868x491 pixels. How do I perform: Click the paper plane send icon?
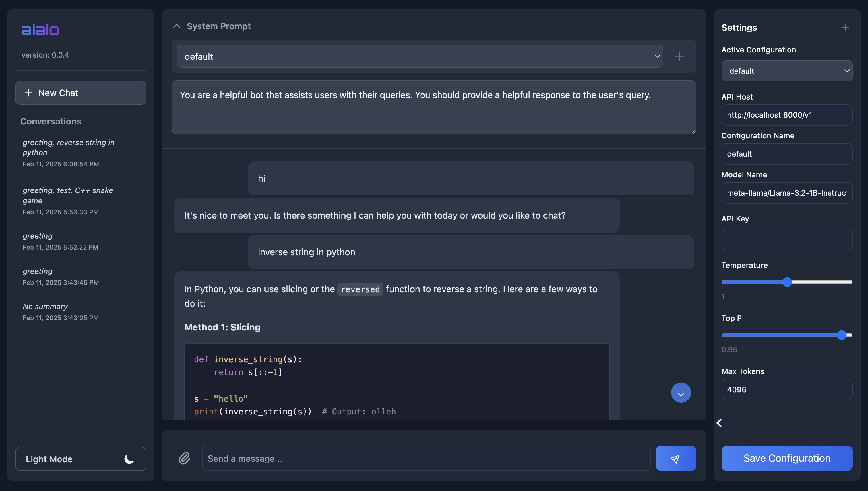(675, 458)
